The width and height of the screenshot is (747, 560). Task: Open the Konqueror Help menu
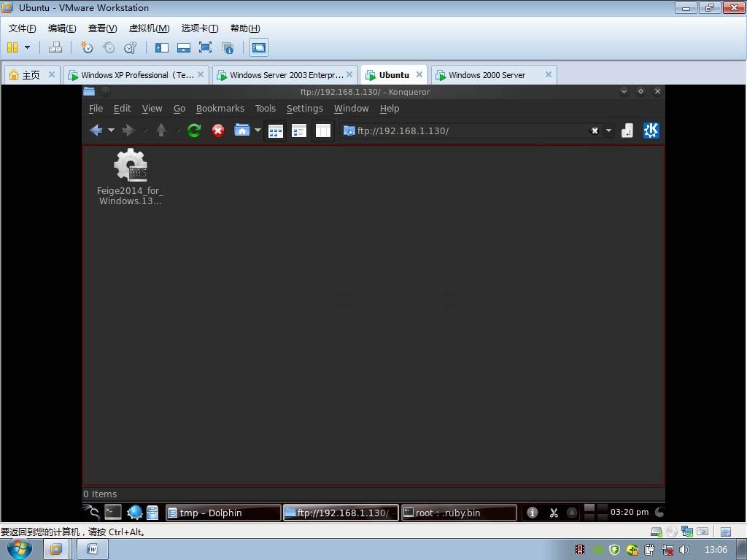coord(390,109)
